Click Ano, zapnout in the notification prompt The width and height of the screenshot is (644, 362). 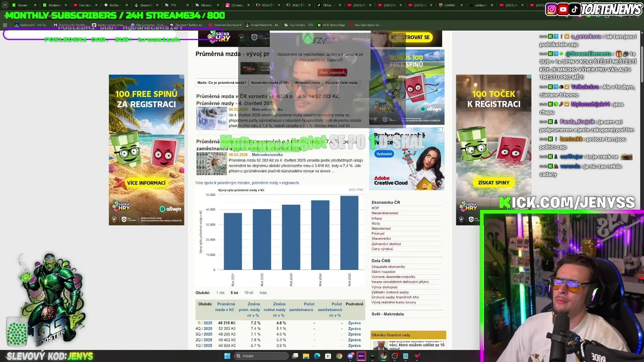click(x=333, y=72)
